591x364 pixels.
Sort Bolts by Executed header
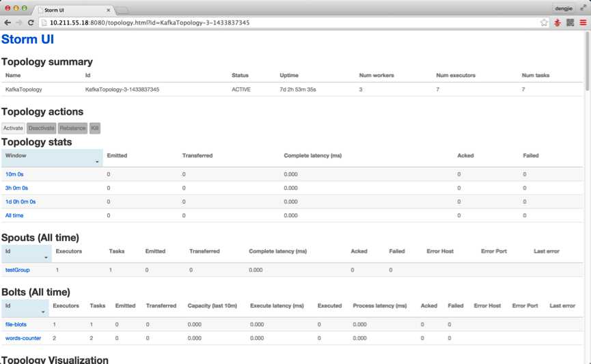(329, 305)
